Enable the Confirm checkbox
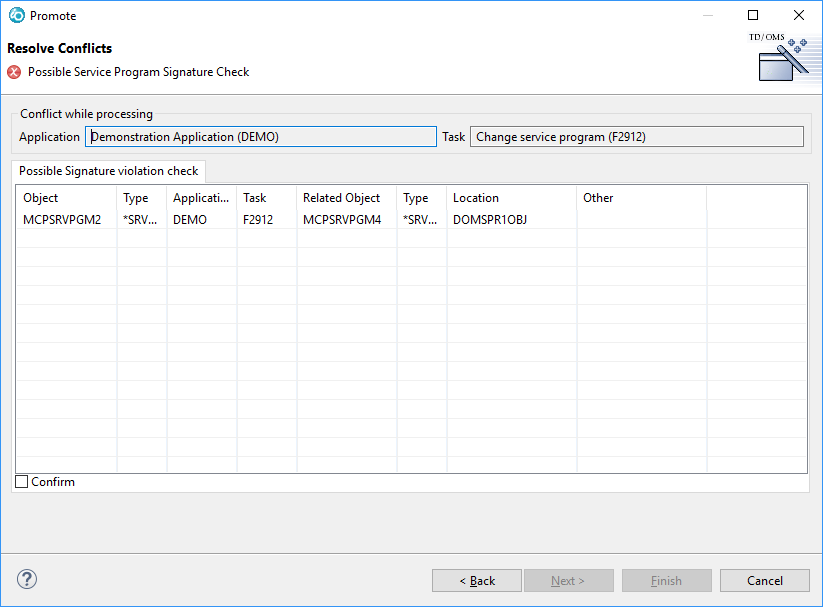This screenshot has height=607, width=823. (22, 482)
